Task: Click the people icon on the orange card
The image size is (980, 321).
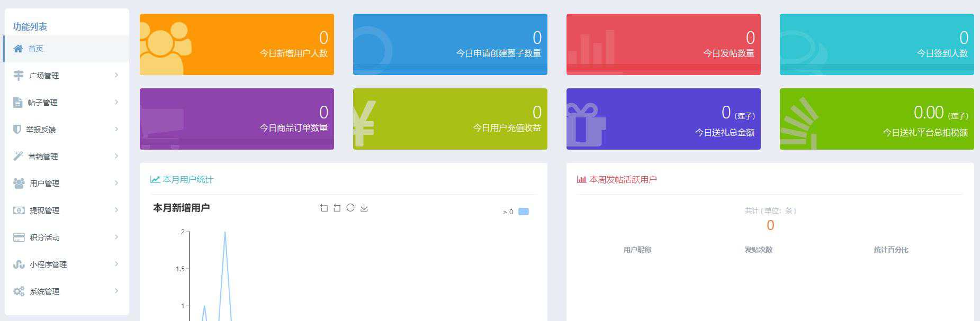Action: point(166,48)
